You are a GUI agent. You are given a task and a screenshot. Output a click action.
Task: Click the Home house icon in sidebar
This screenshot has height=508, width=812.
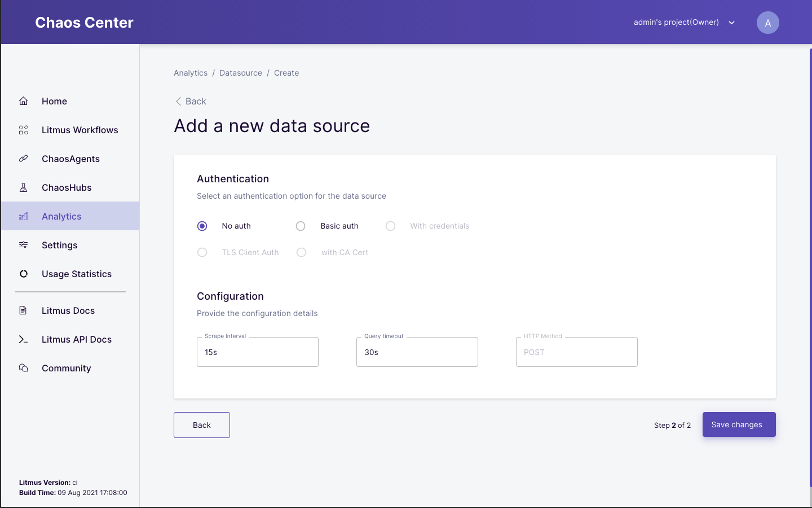pyautogui.click(x=23, y=101)
